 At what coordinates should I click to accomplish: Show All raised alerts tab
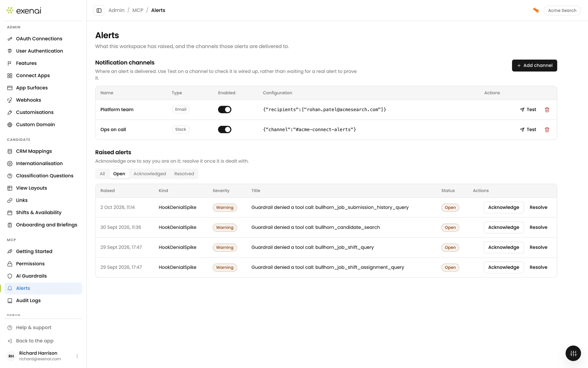pyautogui.click(x=102, y=174)
